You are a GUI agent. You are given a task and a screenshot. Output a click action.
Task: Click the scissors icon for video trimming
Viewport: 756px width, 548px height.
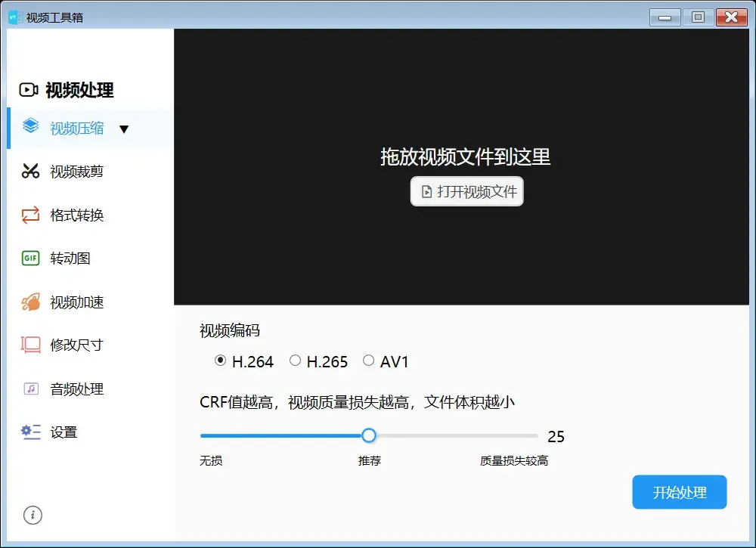click(x=30, y=171)
